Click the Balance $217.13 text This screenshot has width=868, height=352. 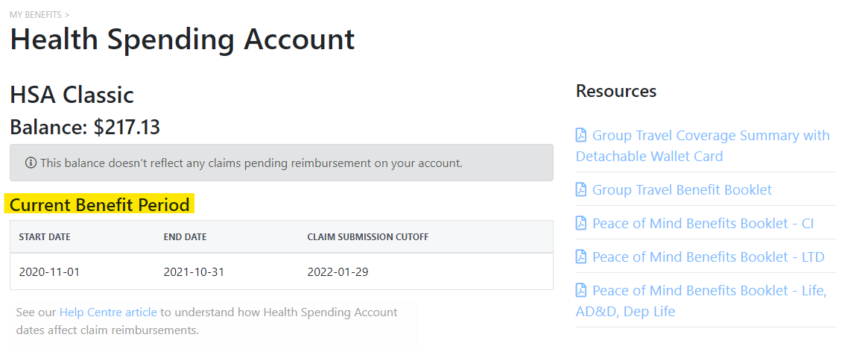(x=85, y=128)
